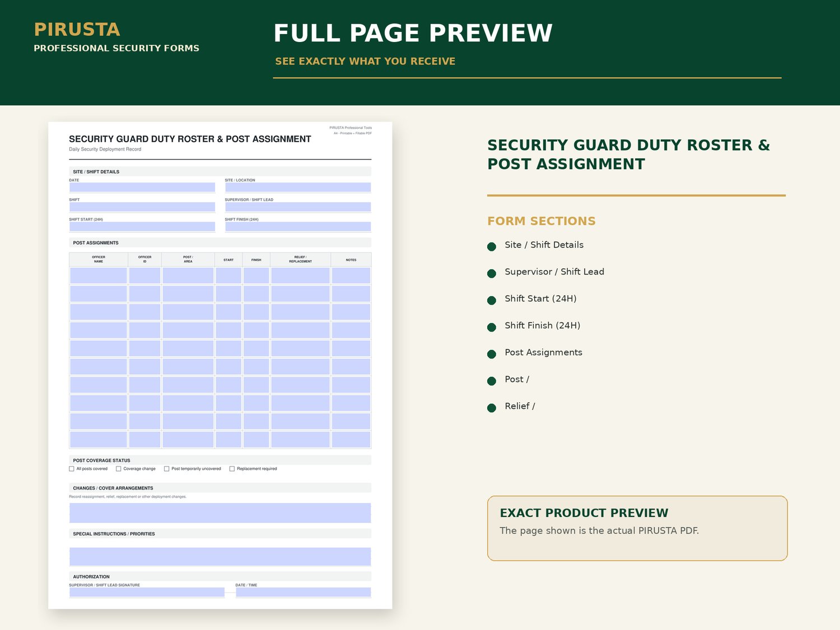
Task: Click the first row Notes cell
Action: pos(351,276)
